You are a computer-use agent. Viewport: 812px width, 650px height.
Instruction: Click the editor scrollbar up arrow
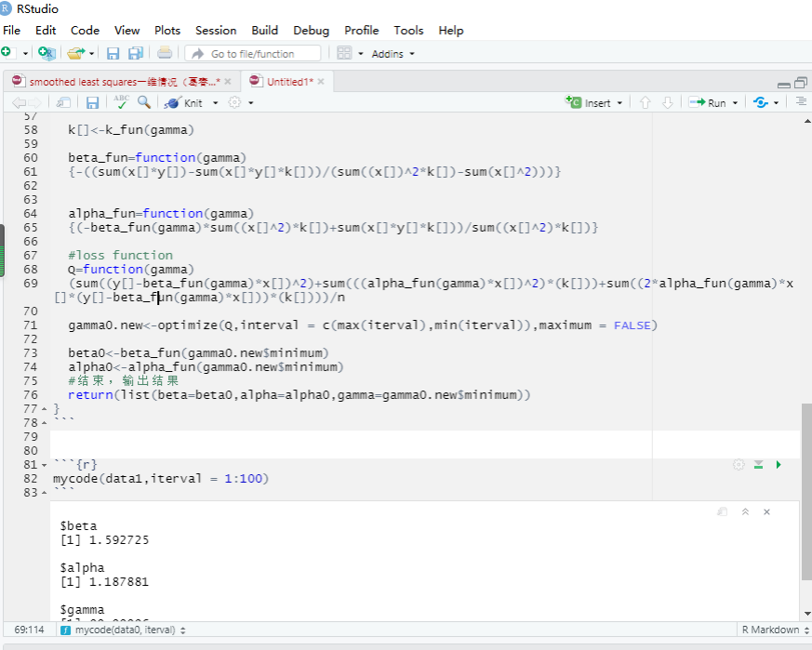tap(807, 120)
